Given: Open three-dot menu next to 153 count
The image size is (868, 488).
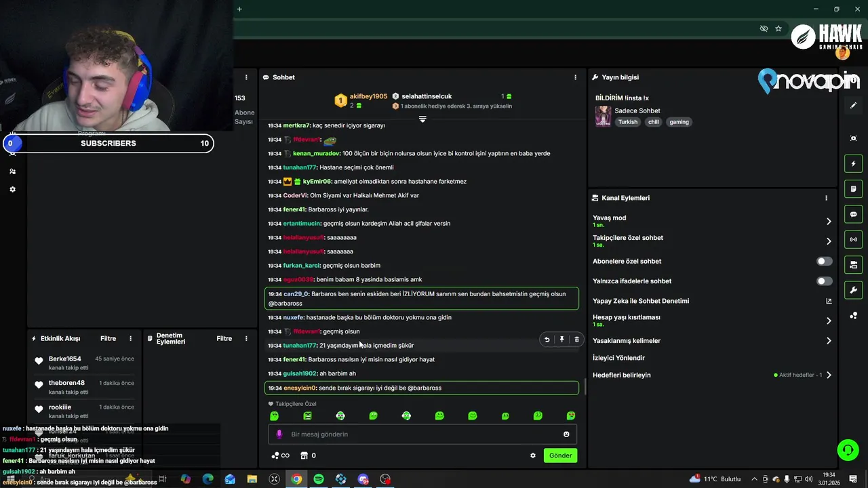Looking at the screenshot, I should pyautogui.click(x=246, y=77).
